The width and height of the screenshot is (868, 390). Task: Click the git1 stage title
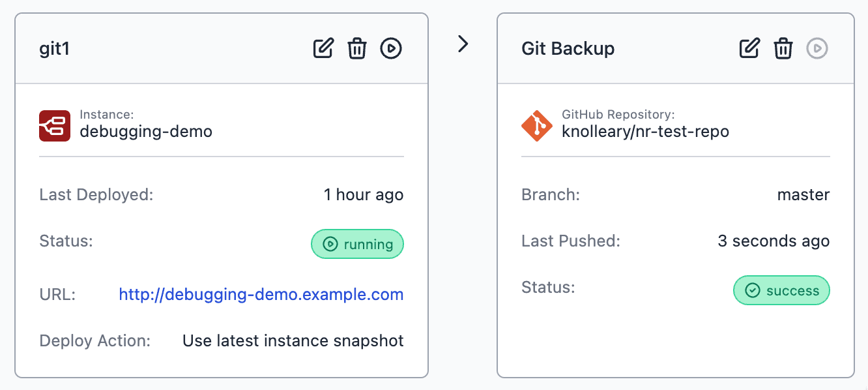(53, 48)
